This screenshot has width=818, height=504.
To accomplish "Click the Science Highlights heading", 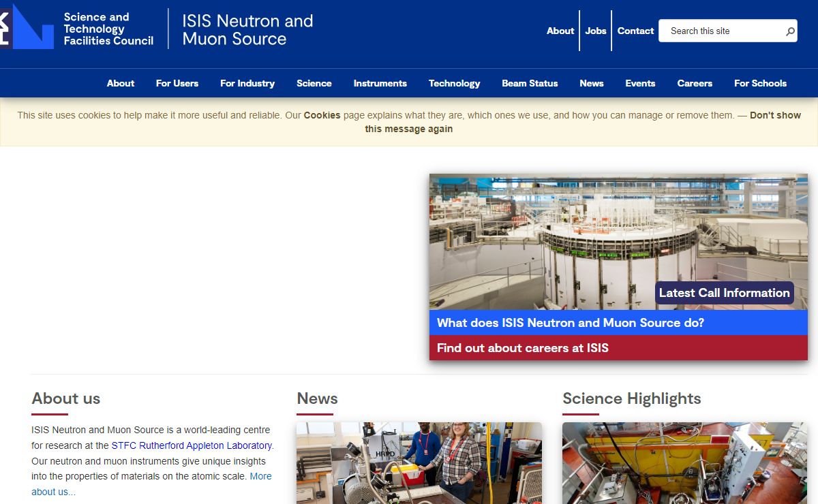I will [x=632, y=398].
